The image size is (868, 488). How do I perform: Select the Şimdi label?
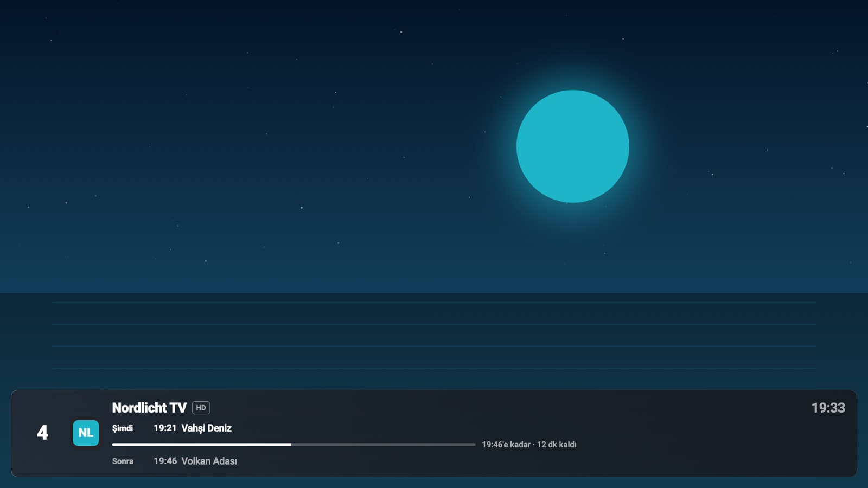(x=123, y=428)
